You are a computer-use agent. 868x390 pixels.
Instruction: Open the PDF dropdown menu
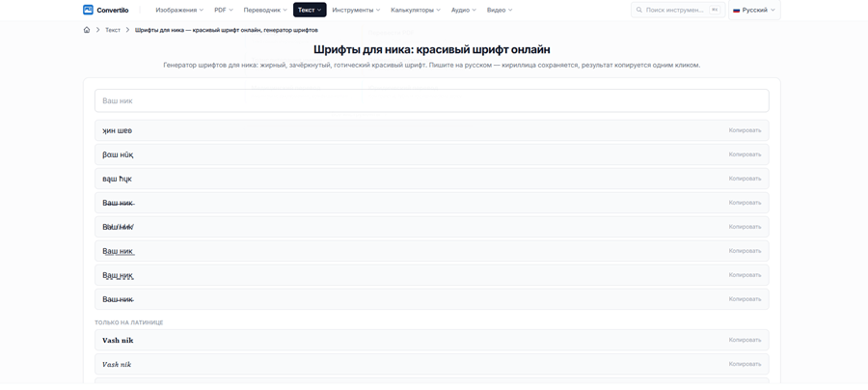pyautogui.click(x=224, y=10)
